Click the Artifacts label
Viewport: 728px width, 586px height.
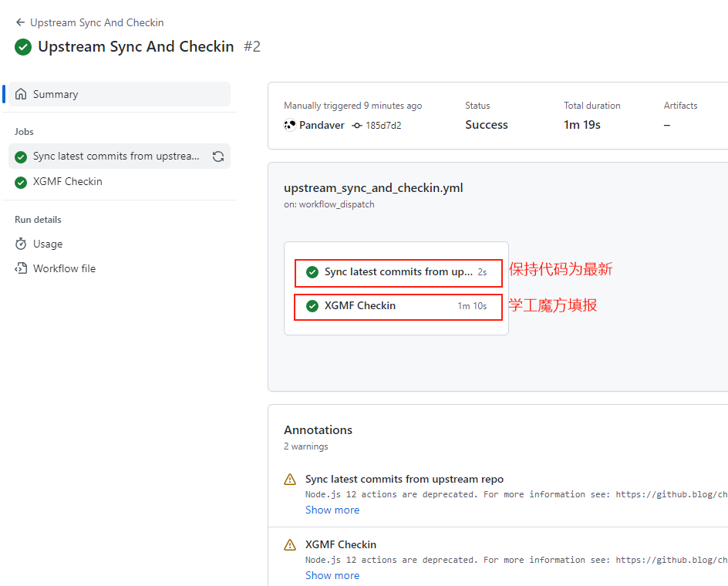tap(681, 106)
